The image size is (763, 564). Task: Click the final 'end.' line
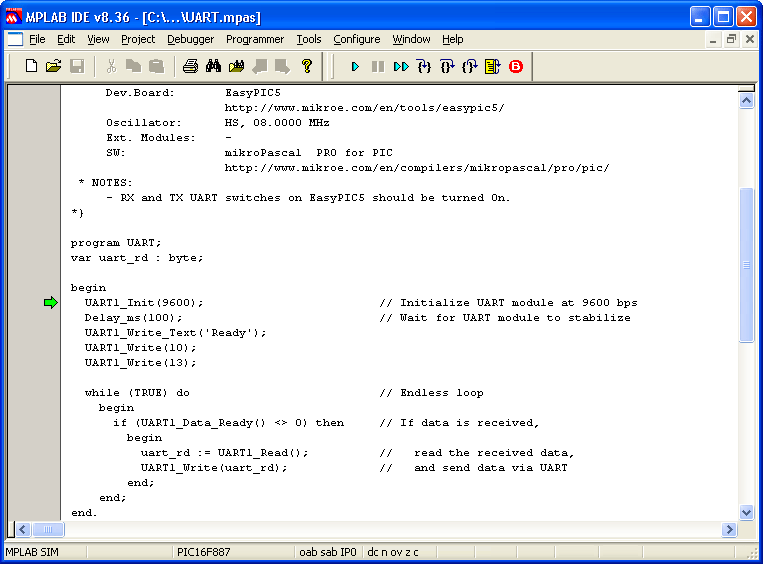point(84,513)
